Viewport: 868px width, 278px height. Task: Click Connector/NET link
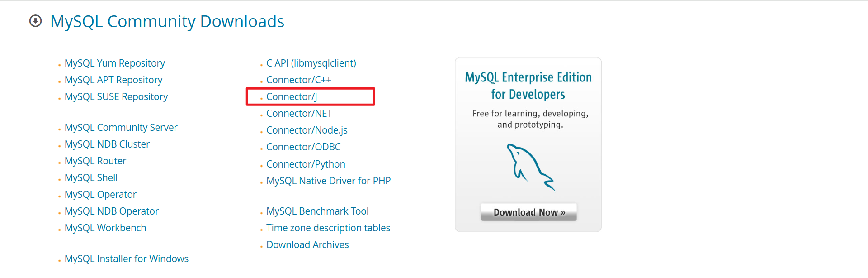tap(299, 114)
